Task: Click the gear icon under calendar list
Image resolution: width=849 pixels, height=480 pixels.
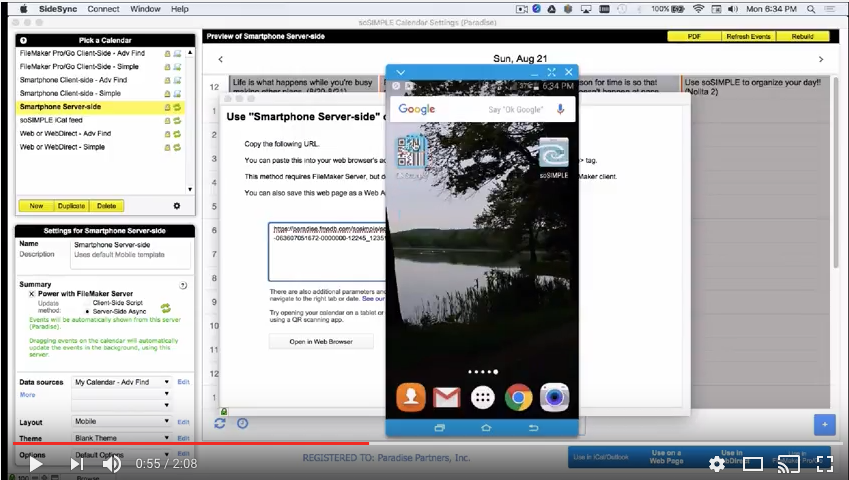Action: (x=177, y=206)
